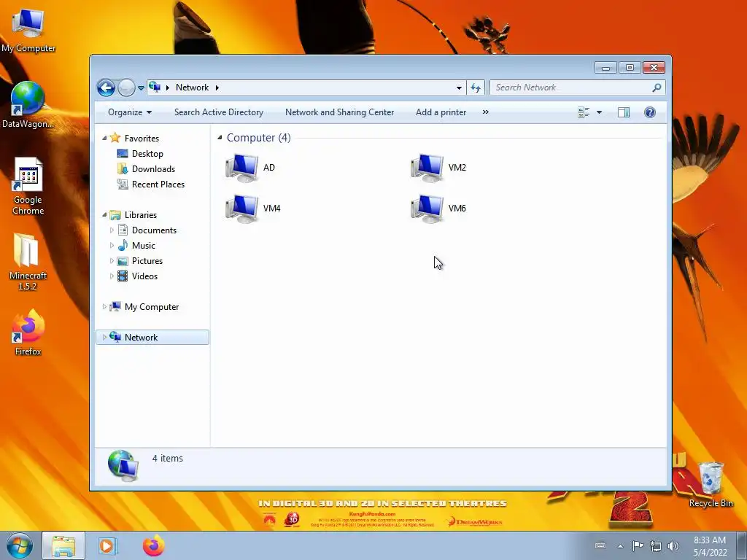Image resolution: width=747 pixels, height=560 pixels.
Task: Select the VM4 computer icon
Action: click(x=242, y=209)
